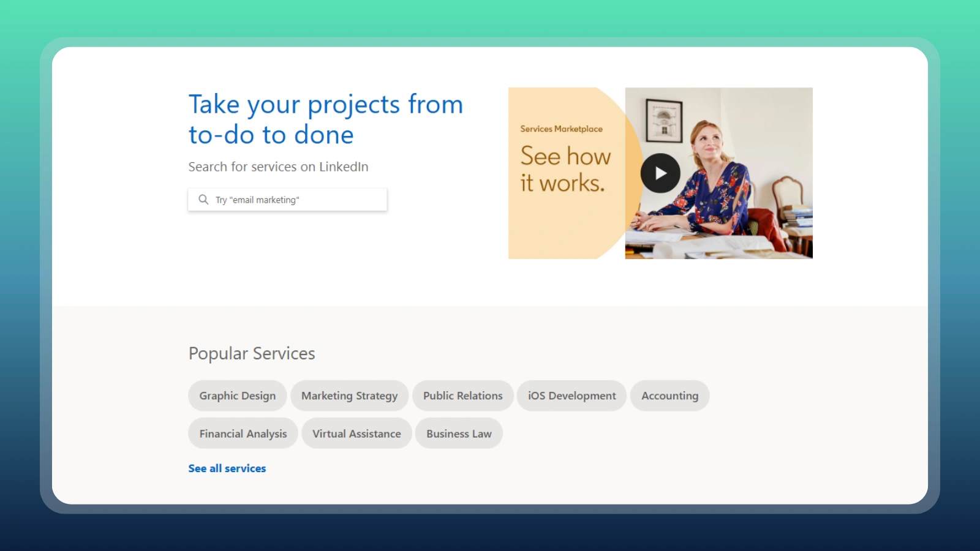Pick the Accounting service pill
The height and width of the screenshot is (551, 980).
[x=670, y=395]
